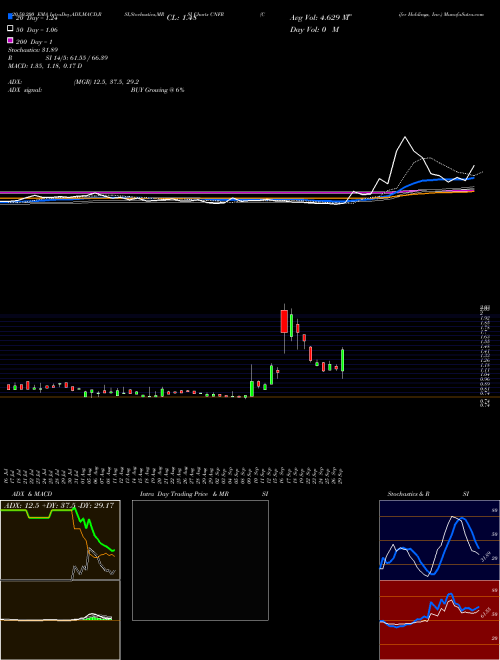The width and height of the screenshot is (500, 660).
Task: Select the 'ADX signal:' label
Action: click(25, 90)
